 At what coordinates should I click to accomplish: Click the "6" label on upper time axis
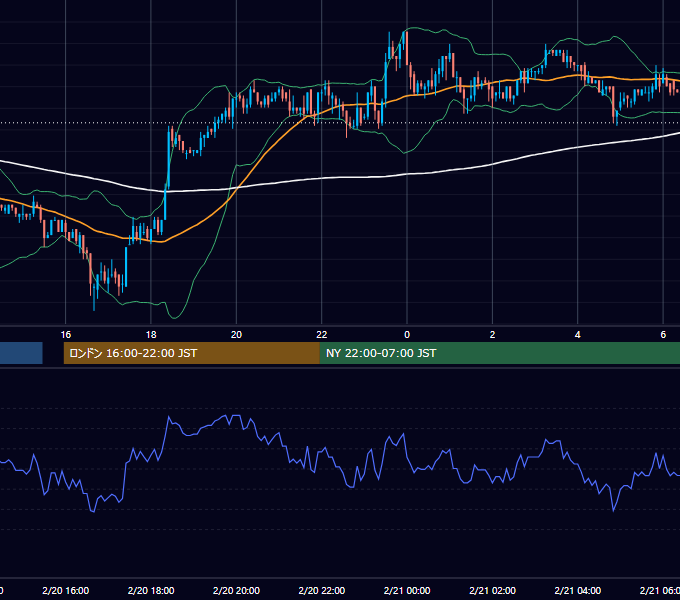(663, 334)
